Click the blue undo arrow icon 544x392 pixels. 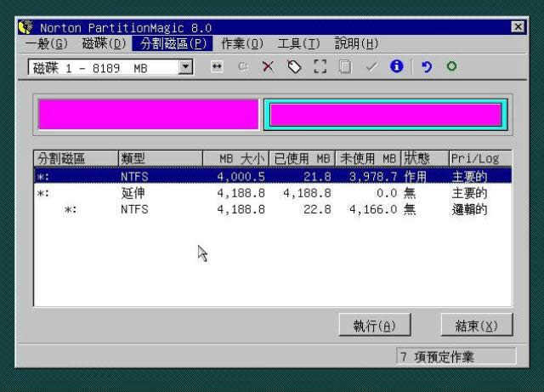click(427, 67)
